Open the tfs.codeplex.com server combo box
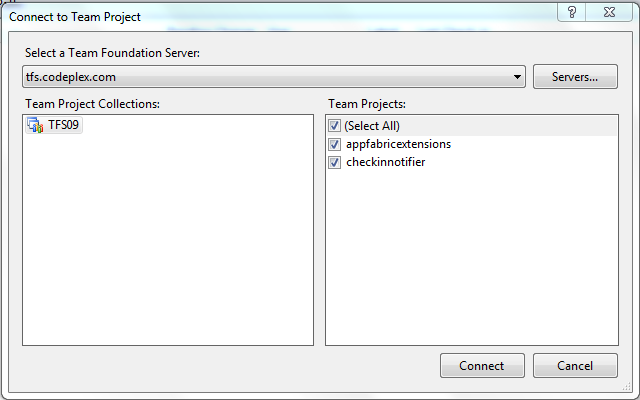Viewport: 640px width, 400px height. (274, 77)
